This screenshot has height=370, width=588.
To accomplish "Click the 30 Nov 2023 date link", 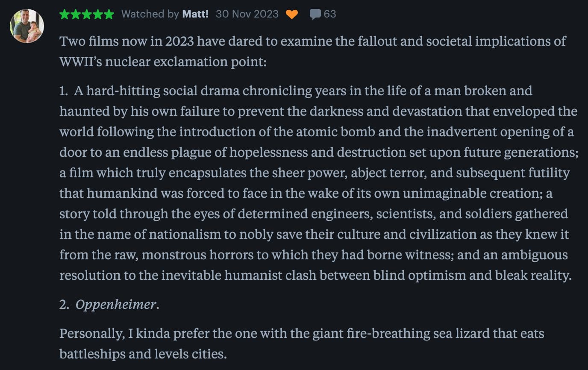I will [x=247, y=14].
